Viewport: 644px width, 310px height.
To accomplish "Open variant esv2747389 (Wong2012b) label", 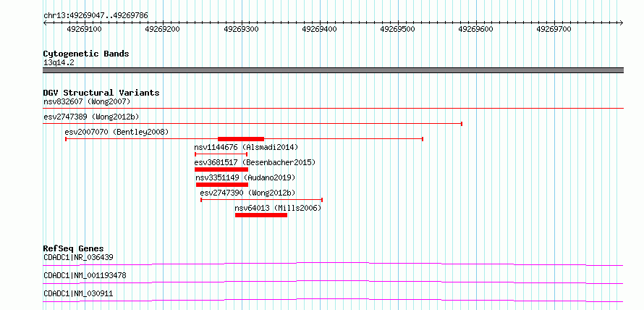I will pyautogui.click(x=91, y=117).
